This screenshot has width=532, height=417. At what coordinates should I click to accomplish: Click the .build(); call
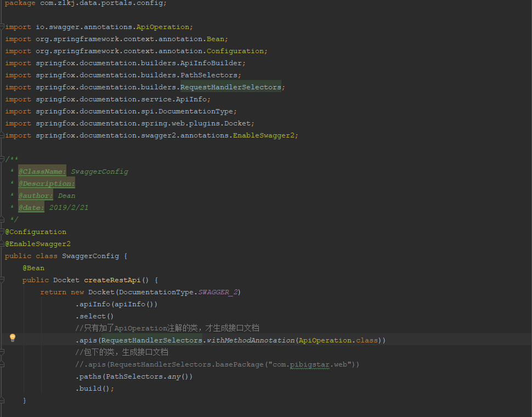(x=95, y=389)
